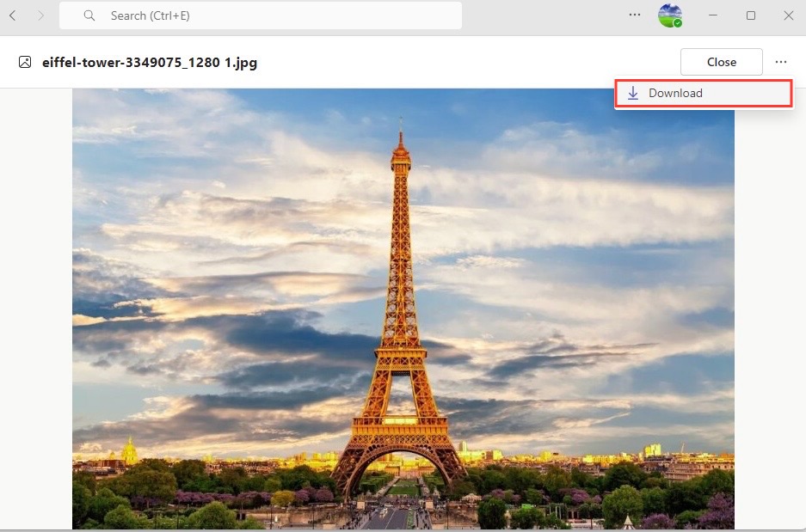
Task: Click the image file type icon
Action: coord(25,62)
